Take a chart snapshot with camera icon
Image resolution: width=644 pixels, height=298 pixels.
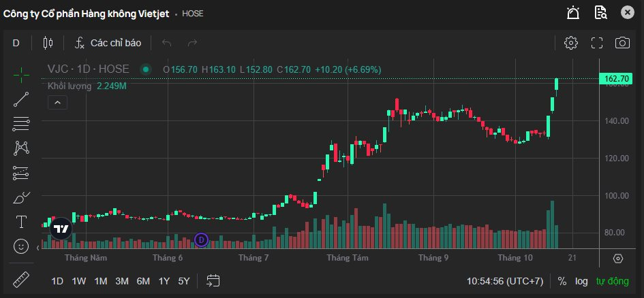click(x=622, y=43)
